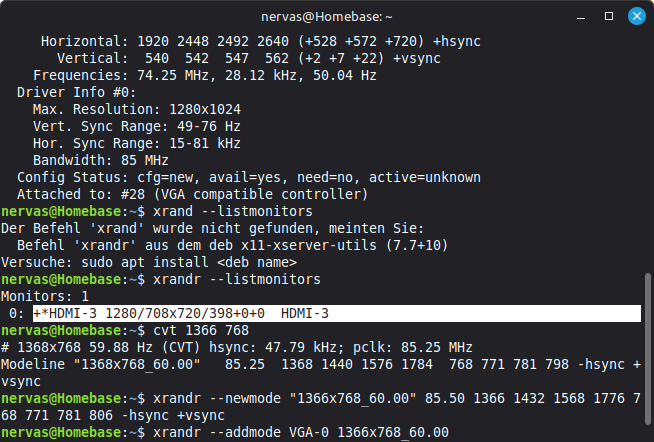This screenshot has height=442, width=654.
Task: Maximize the terminal window
Action: pos(608,16)
